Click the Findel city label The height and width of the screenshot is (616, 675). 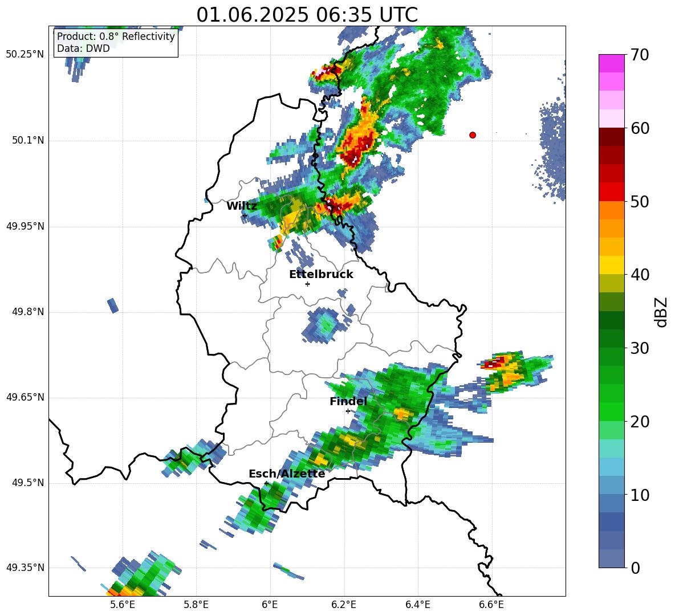point(348,401)
